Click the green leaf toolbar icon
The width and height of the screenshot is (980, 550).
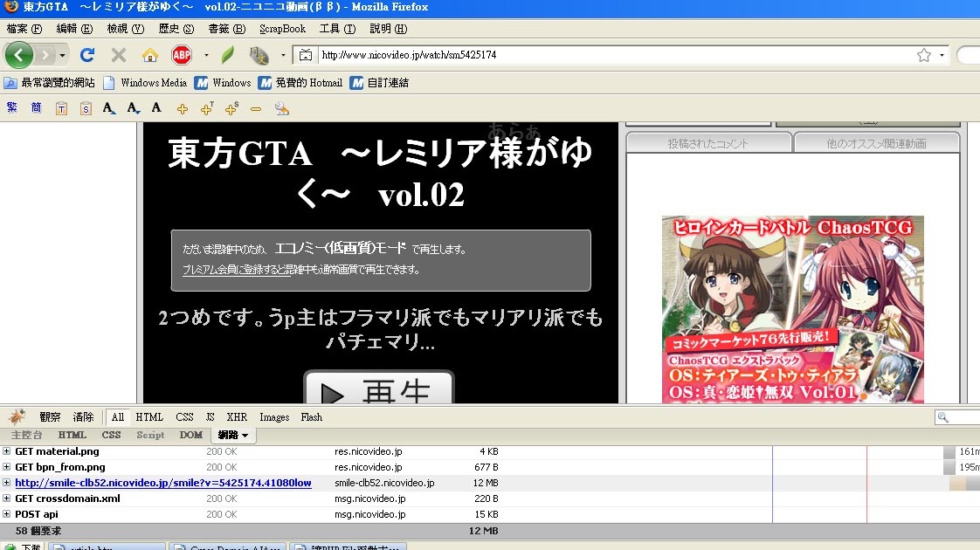coord(228,55)
